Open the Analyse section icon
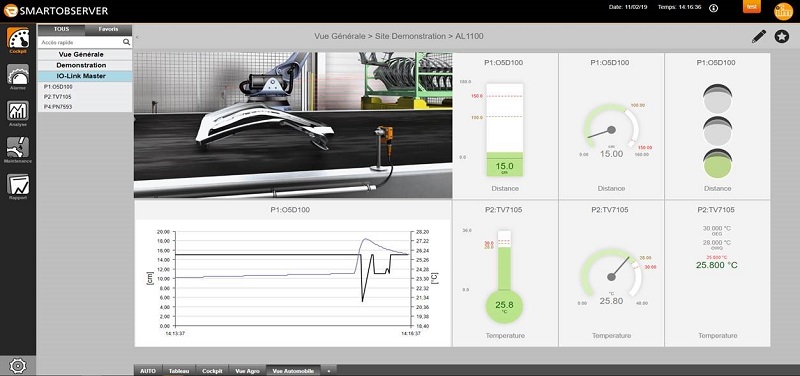 pyautogui.click(x=18, y=111)
